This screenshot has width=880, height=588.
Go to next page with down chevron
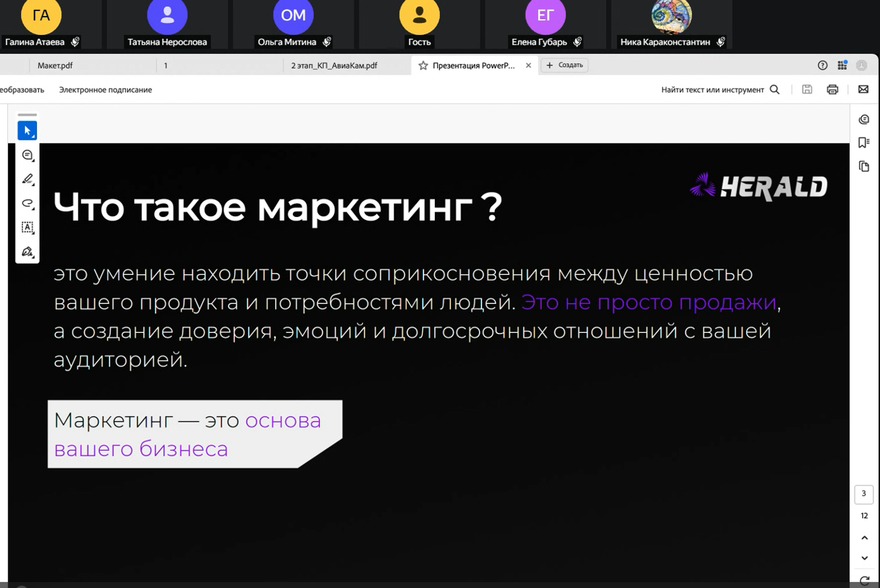(864, 558)
